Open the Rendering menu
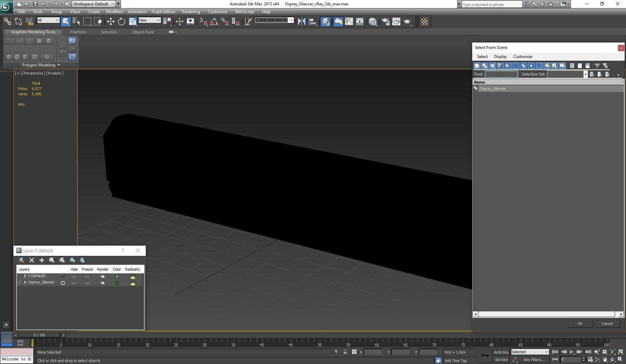The width and height of the screenshot is (626, 364). (x=191, y=12)
